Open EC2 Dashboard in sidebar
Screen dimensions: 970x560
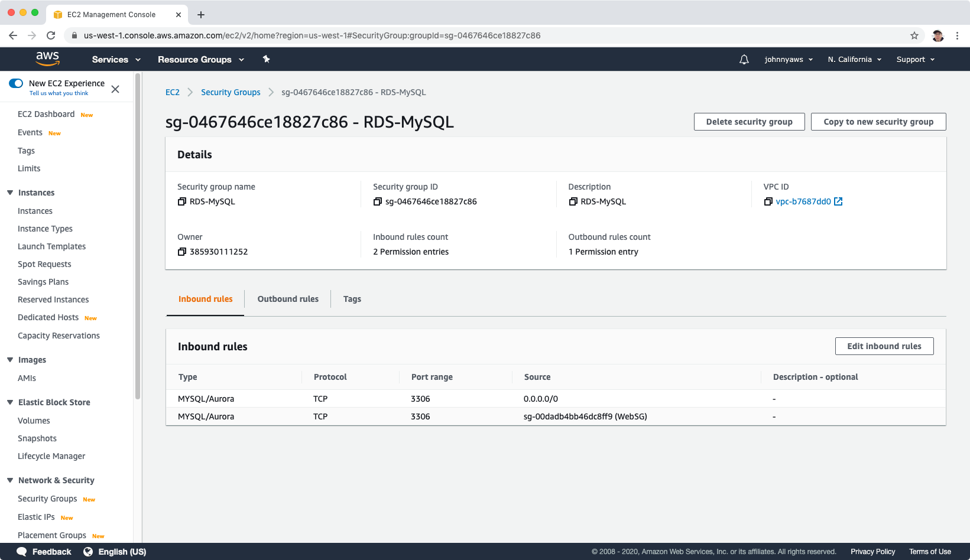[46, 114]
